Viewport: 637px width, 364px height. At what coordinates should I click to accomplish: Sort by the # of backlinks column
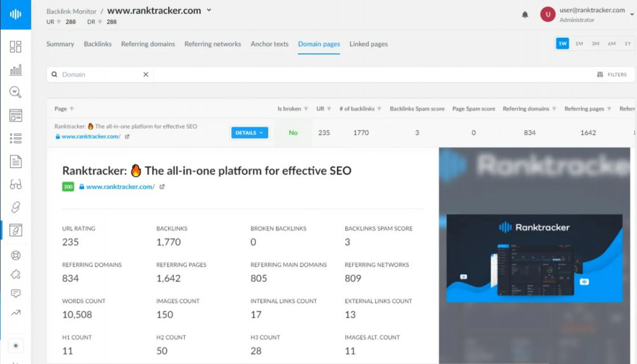[360, 109]
